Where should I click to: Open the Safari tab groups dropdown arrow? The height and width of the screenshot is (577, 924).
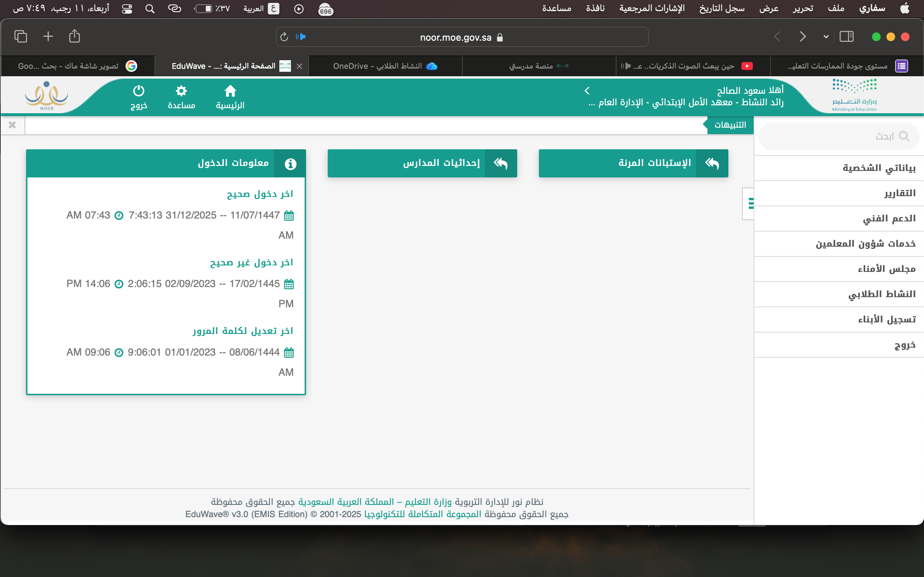pyautogui.click(x=826, y=37)
